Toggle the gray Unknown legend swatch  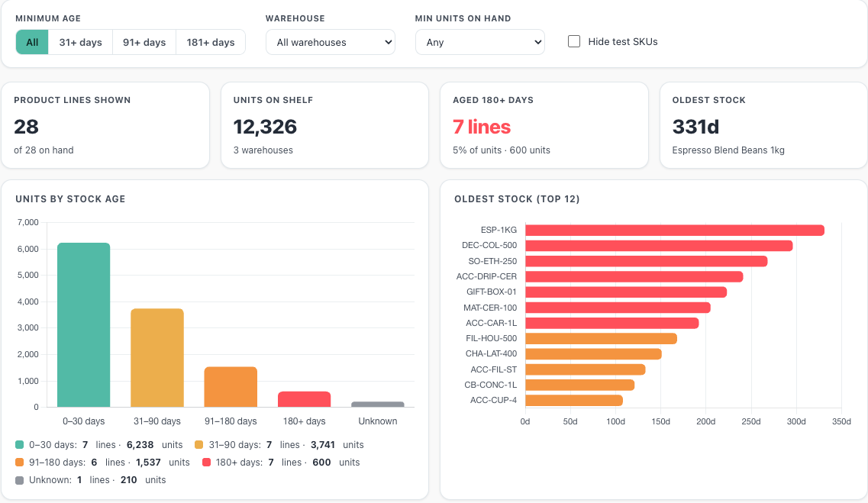(19, 480)
